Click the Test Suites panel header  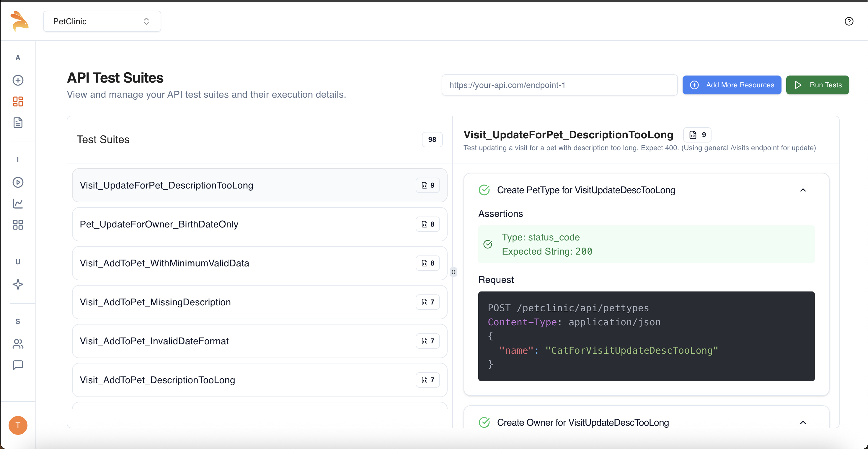103,139
